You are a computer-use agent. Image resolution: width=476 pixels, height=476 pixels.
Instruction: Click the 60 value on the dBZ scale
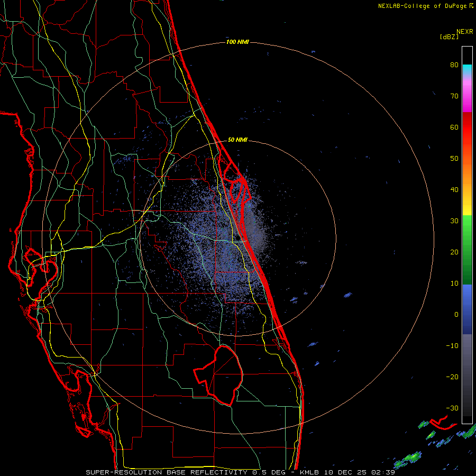(454, 127)
